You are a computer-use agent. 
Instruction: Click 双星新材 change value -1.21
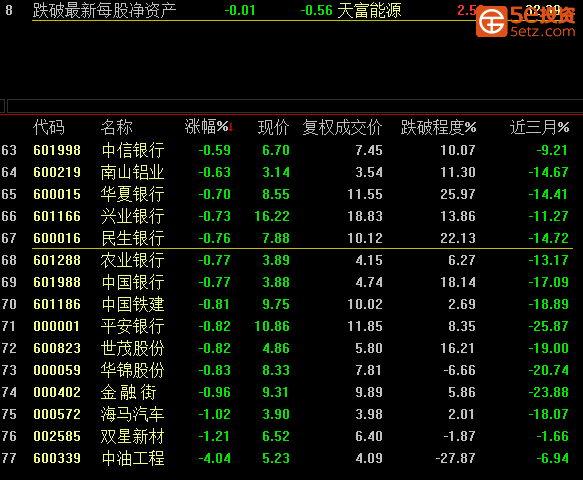214,436
